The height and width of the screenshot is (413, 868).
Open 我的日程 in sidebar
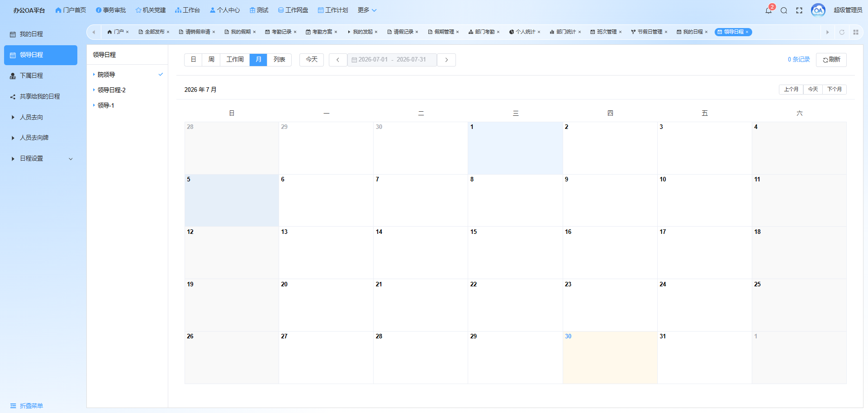(x=41, y=34)
